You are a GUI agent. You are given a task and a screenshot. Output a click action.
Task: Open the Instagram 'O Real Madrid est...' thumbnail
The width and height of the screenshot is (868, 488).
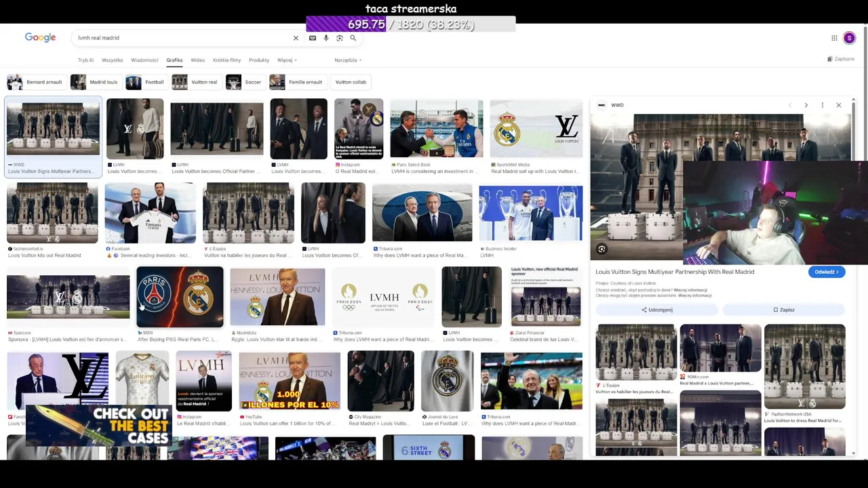(359, 129)
